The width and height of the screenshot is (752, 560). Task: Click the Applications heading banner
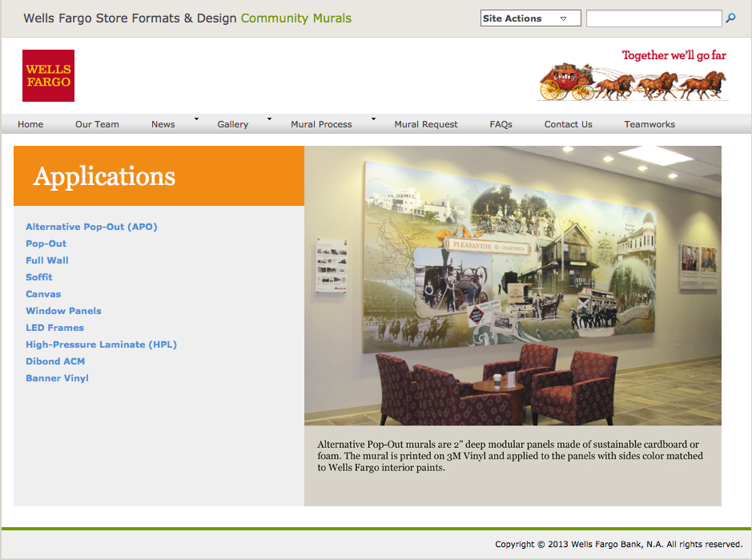[159, 175]
